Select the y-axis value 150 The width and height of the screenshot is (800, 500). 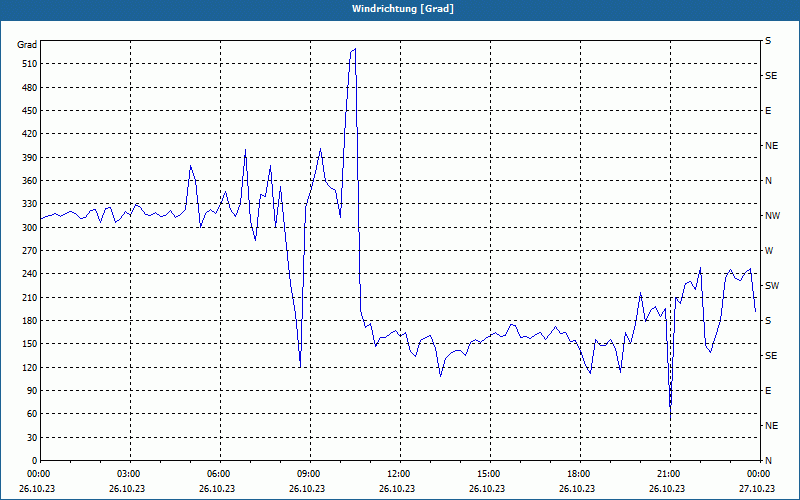coord(29,344)
